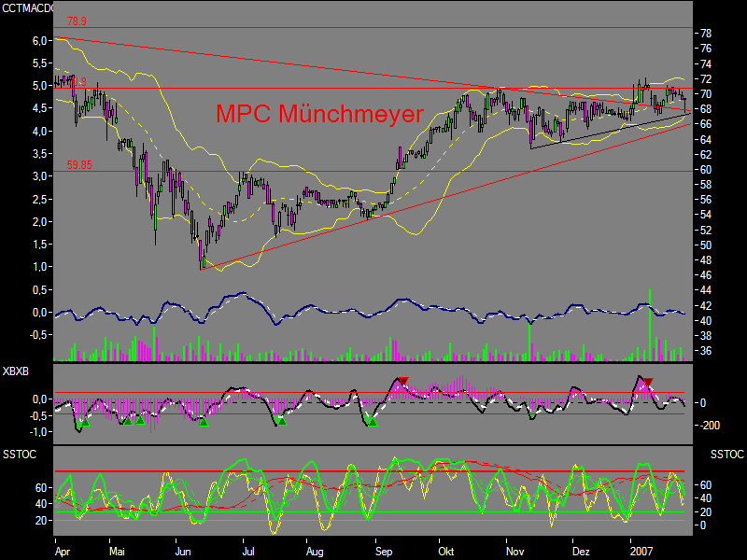This screenshot has height=560, width=747.
Task: Select the red down-arrow sell marker in XBXB panel
Action: pos(402,382)
